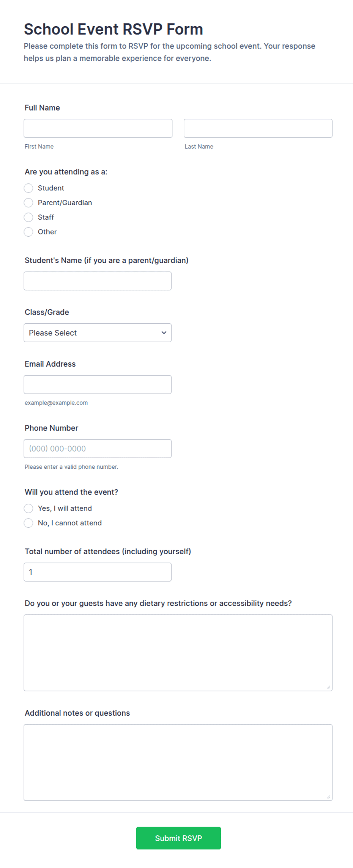Screen dimensions: 353x868
Task: Select the Staff radio button
Action: coord(28,217)
